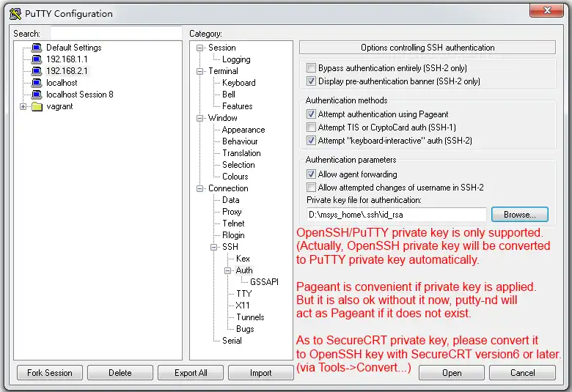
Task: Click the computer icon for 192.168.1.1
Action: click(37, 59)
